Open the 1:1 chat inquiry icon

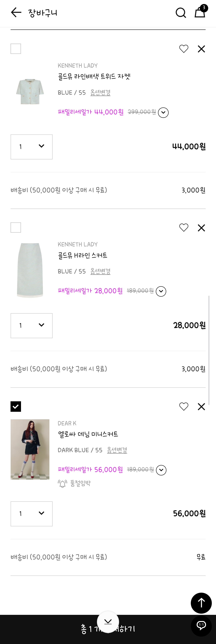point(201,625)
